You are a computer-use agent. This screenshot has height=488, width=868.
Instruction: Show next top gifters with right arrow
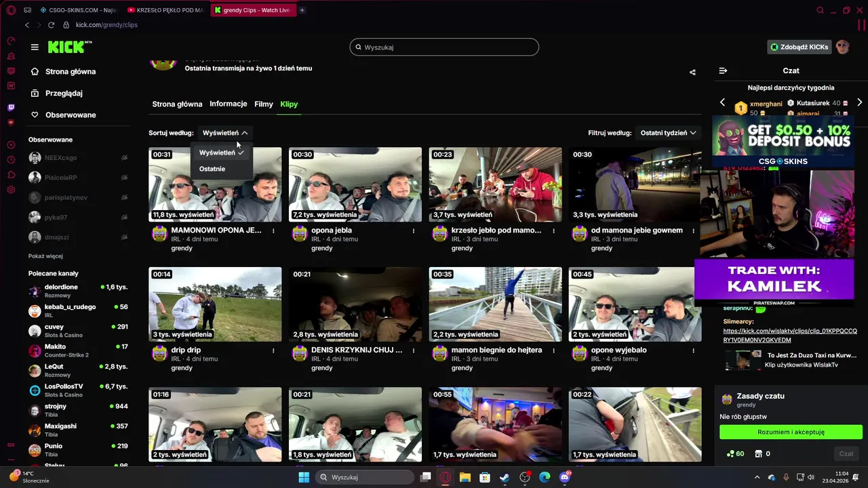[859, 102]
